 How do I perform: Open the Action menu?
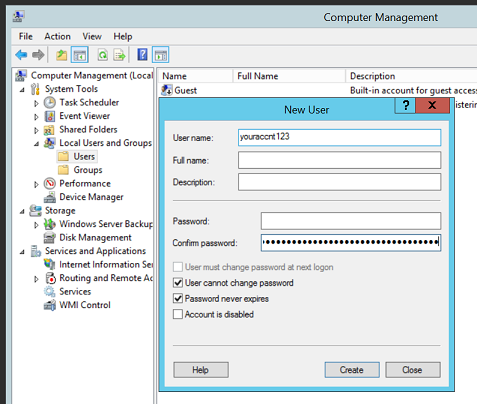(x=58, y=36)
